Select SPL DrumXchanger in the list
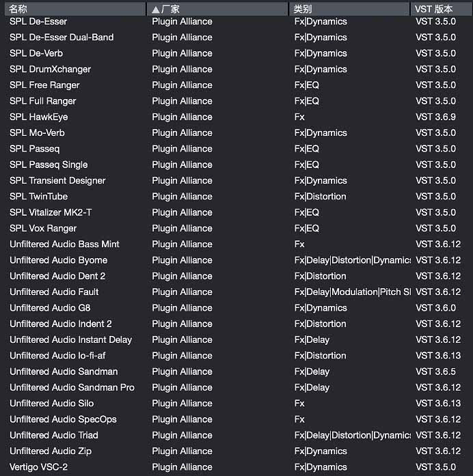Image resolution: width=473 pixels, height=476 pixels. [236, 69]
